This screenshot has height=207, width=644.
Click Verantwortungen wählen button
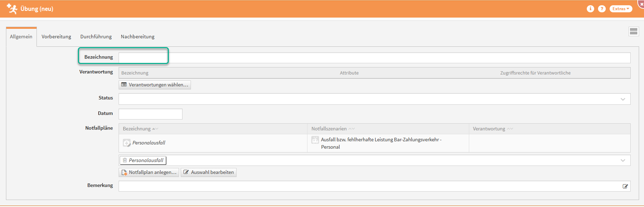click(x=155, y=85)
